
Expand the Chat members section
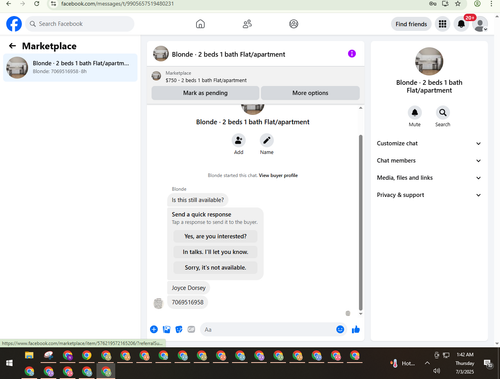[429, 161]
